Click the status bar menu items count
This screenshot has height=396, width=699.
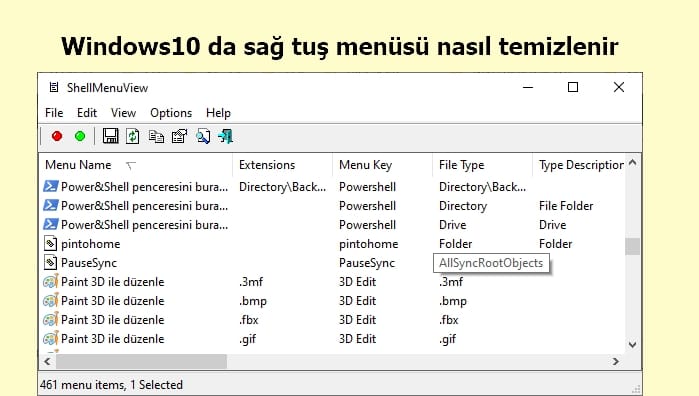(x=111, y=384)
